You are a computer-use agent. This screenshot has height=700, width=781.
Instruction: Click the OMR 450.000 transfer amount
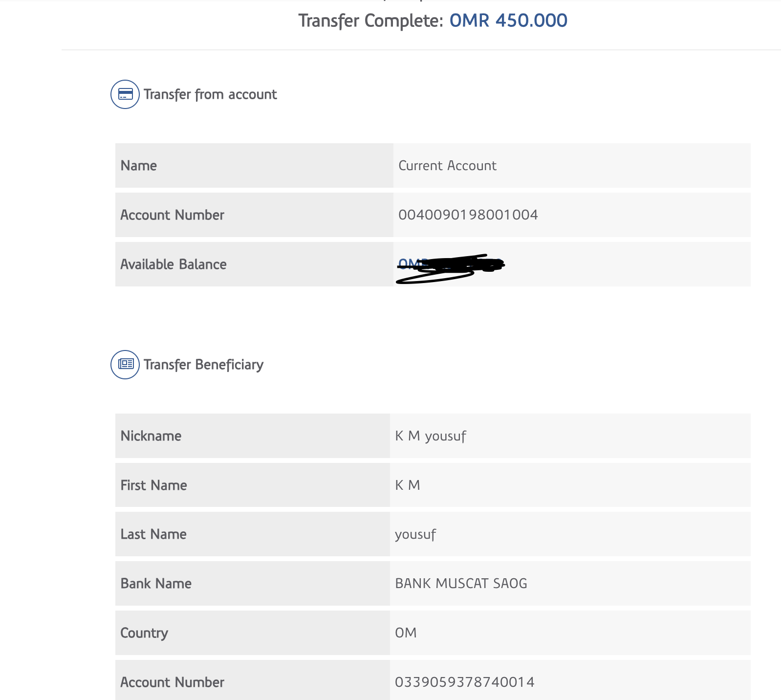(508, 21)
